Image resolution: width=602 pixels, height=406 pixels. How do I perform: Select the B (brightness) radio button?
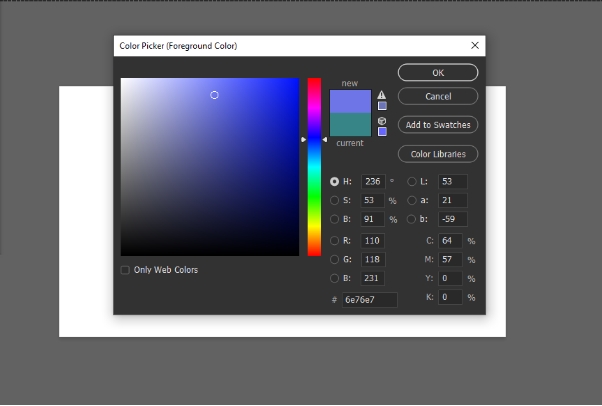coord(334,219)
